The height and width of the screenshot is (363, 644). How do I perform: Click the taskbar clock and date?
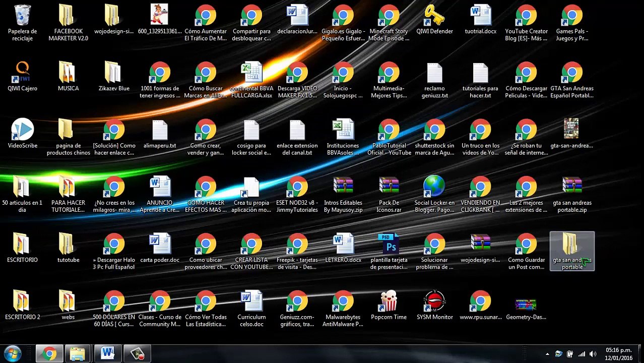click(619, 354)
